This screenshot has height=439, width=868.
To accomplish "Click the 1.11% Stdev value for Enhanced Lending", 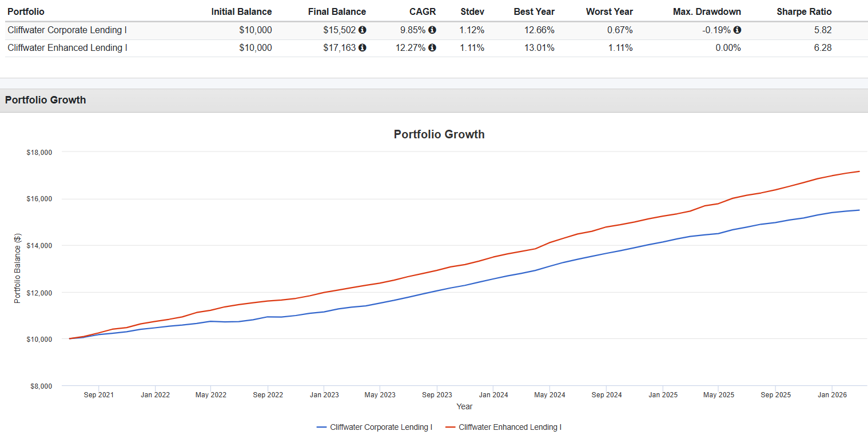I will [472, 48].
